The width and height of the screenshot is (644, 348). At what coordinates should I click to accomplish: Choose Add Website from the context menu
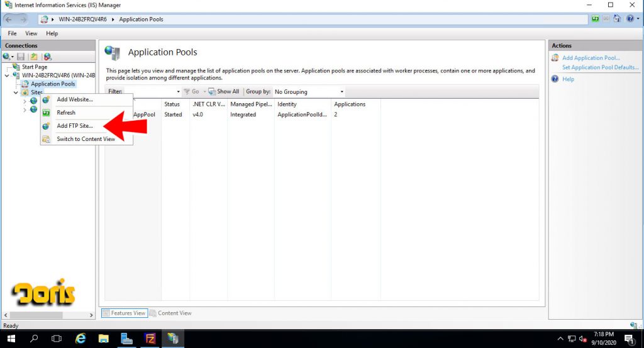[87, 99]
